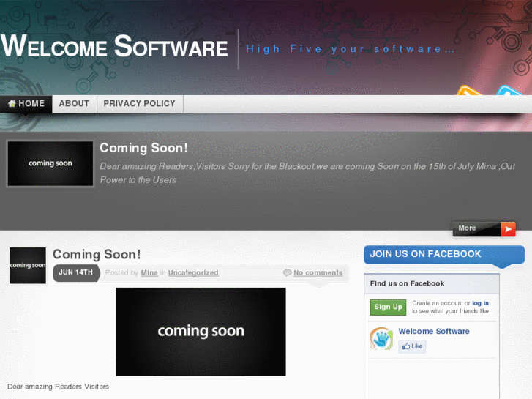Click the JUN 14TH date badge
The width and height of the screenshot is (532, 399).
(x=76, y=272)
